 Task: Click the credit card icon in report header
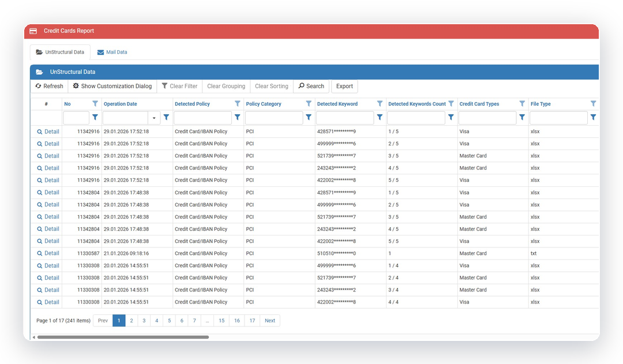click(33, 31)
